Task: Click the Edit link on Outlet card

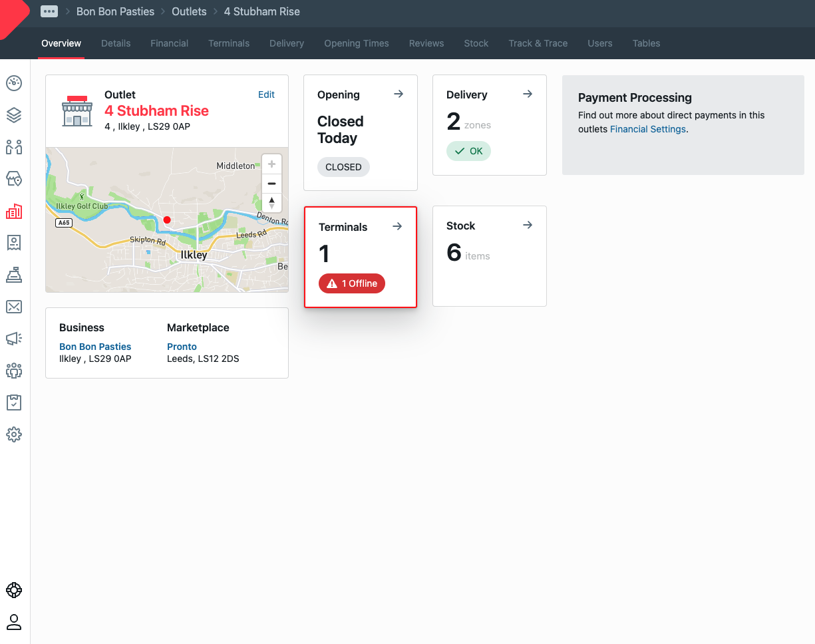Action: 266,94
